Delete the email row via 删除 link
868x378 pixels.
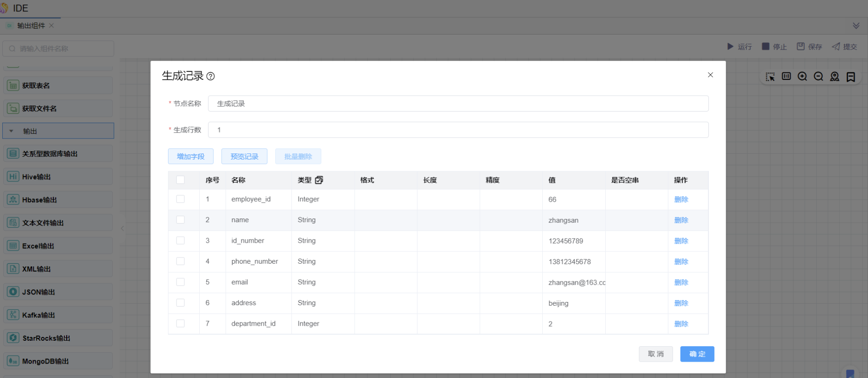click(x=681, y=282)
